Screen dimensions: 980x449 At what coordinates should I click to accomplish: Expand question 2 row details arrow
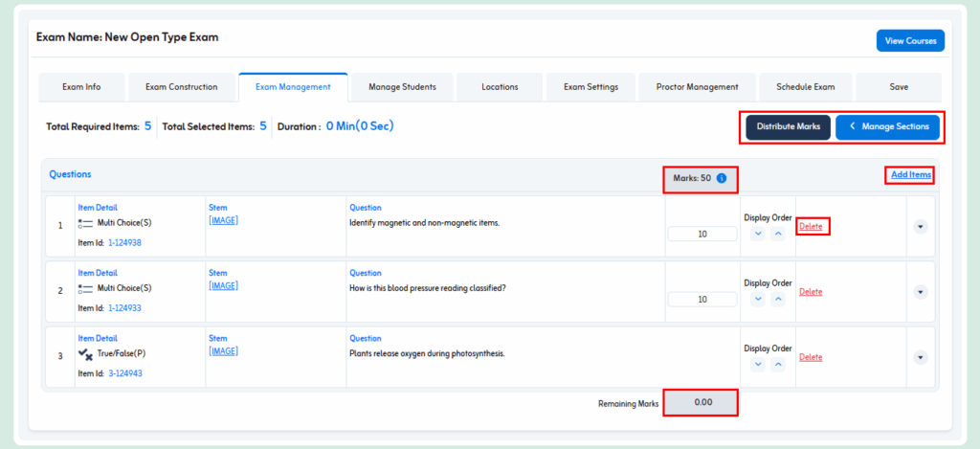coord(921,292)
